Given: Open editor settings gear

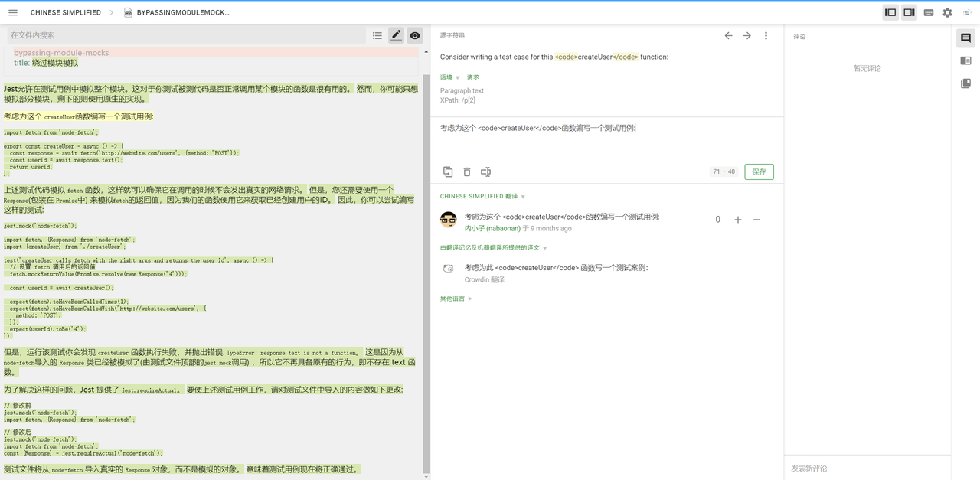Looking at the screenshot, I should (x=948, y=12).
